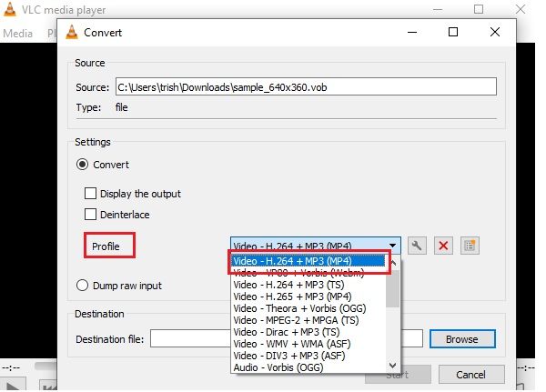The image size is (546, 392).
Task: Select the Convert radio button
Action: [x=82, y=165]
